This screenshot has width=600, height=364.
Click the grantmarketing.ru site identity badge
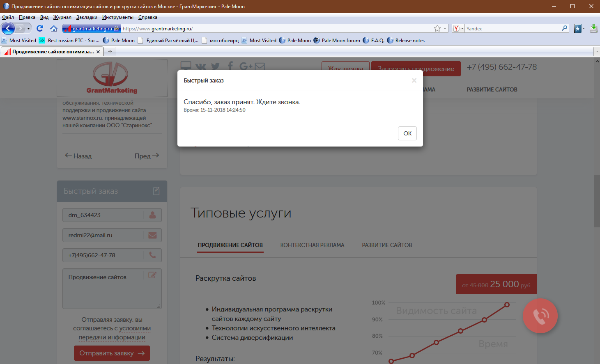click(92, 28)
